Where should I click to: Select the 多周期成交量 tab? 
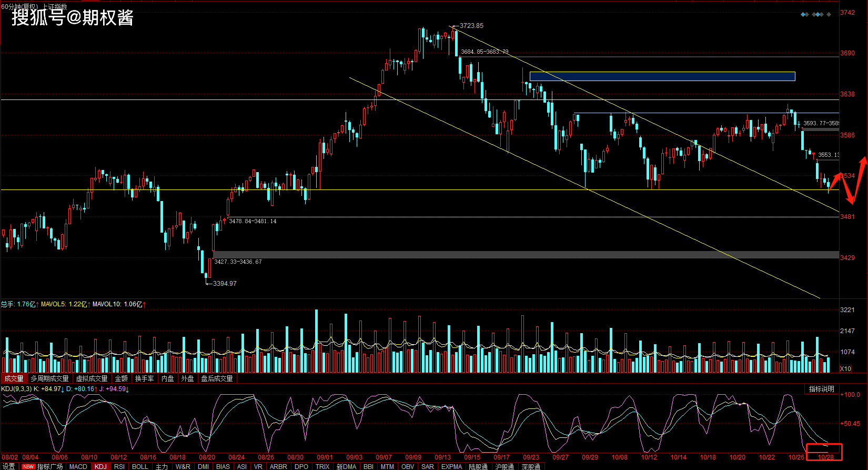coord(49,378)
